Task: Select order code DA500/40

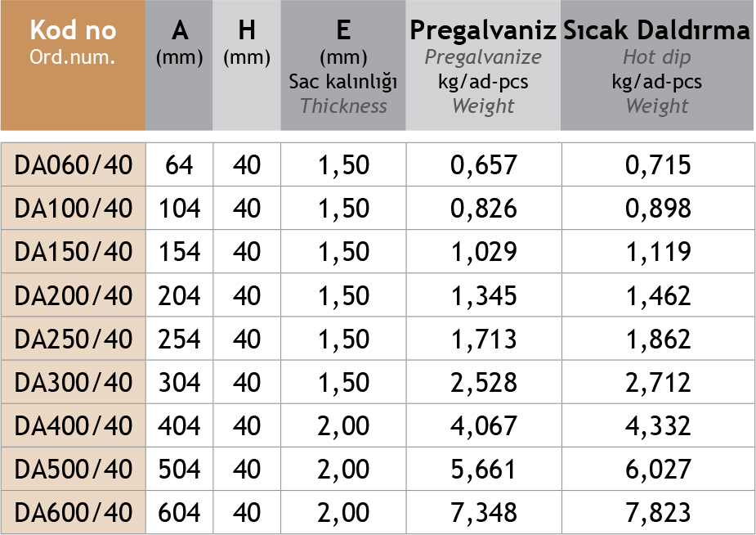Action: tap(73, 469)
